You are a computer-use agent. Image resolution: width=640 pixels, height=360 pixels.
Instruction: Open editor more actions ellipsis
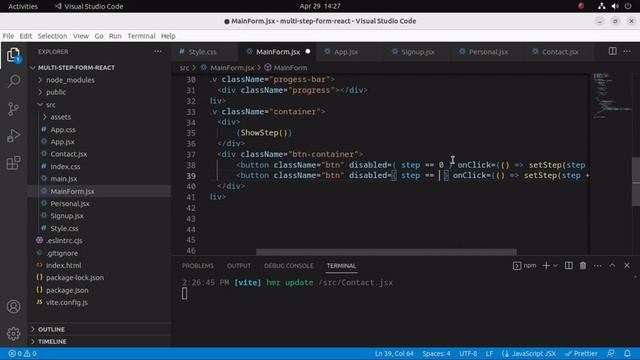point(627,51)
